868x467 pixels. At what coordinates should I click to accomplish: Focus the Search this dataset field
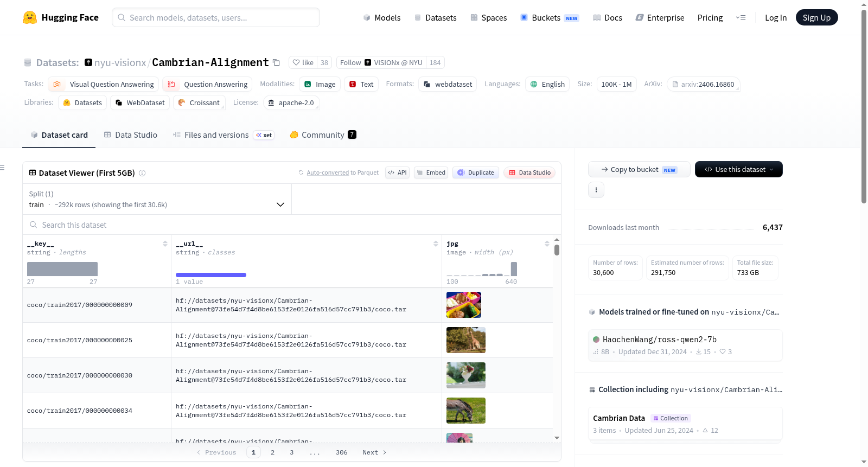[292, 225]
